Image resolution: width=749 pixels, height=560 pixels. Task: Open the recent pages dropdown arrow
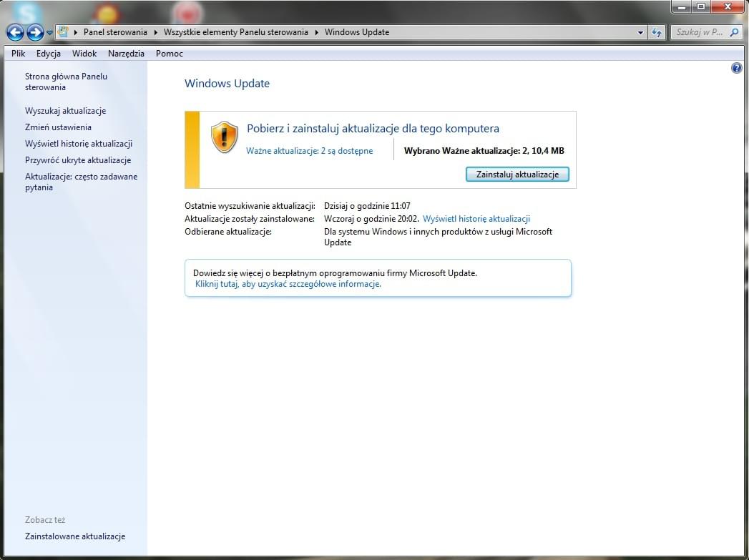tap(49, 33)
